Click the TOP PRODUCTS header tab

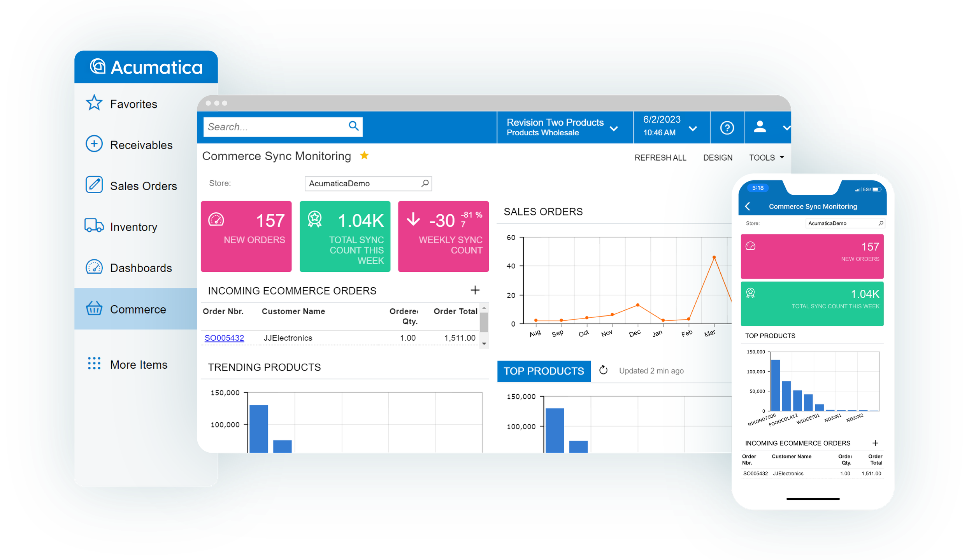[x=544, y=371]
